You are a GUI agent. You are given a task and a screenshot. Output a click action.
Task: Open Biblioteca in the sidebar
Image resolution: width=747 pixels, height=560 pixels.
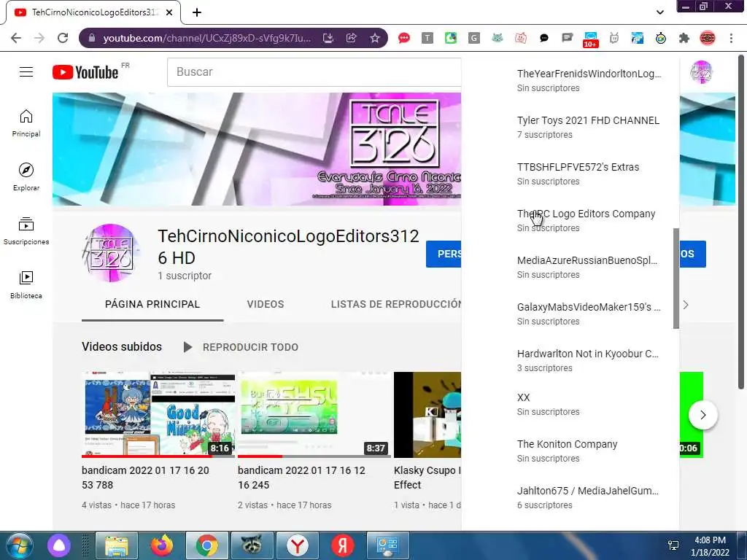click(26, 285)
